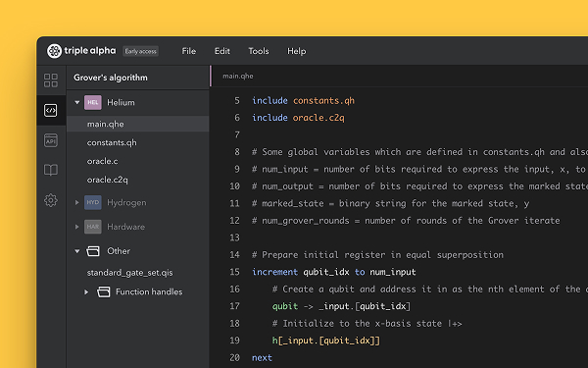Click the Function handles box icon

[x=104, y=291]
